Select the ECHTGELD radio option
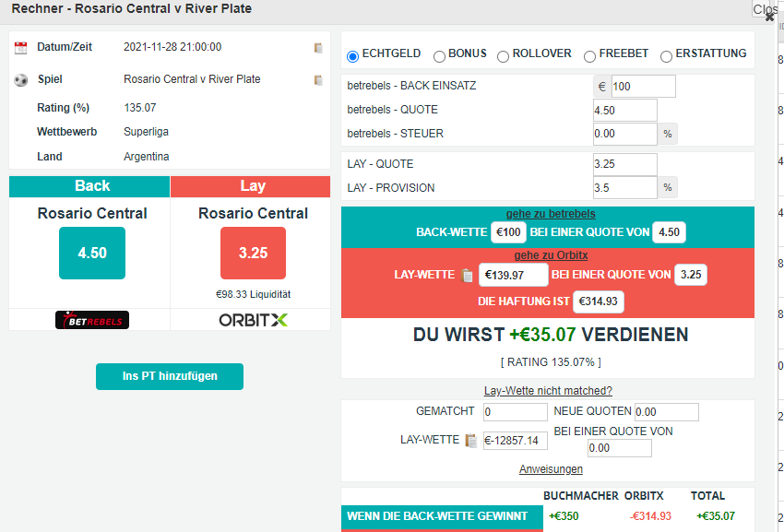784x532 pixels. (x=352, y=56)
